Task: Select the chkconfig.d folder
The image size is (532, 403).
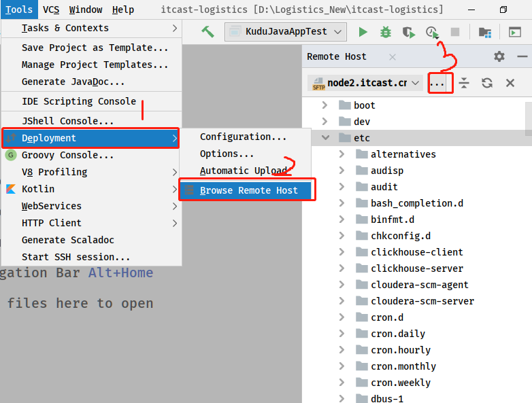Action: (417, 236)
